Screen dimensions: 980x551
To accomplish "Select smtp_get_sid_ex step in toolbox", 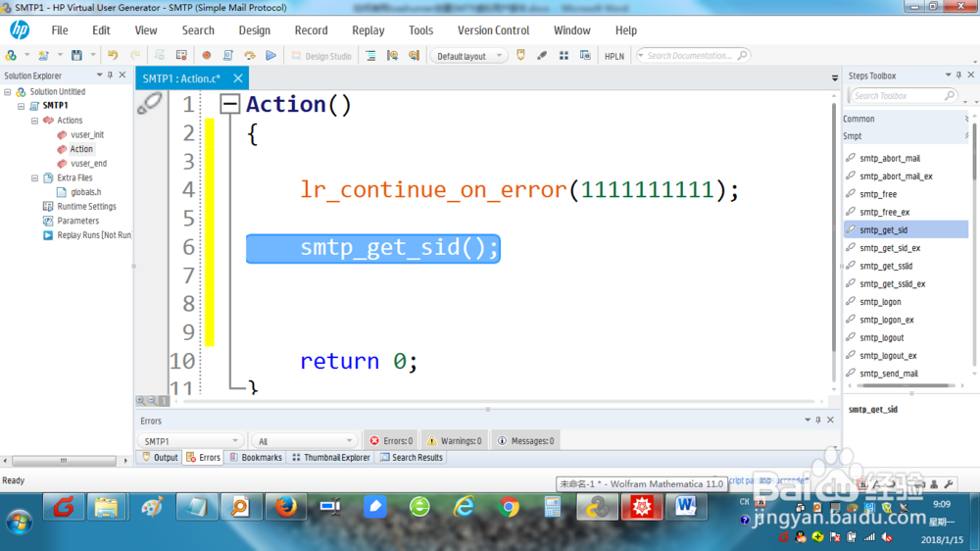I will tap(890, 248).
